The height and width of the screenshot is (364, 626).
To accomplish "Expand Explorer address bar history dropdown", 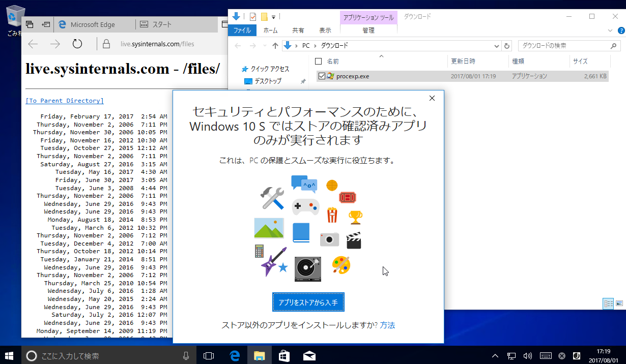I will pos(497,46).
